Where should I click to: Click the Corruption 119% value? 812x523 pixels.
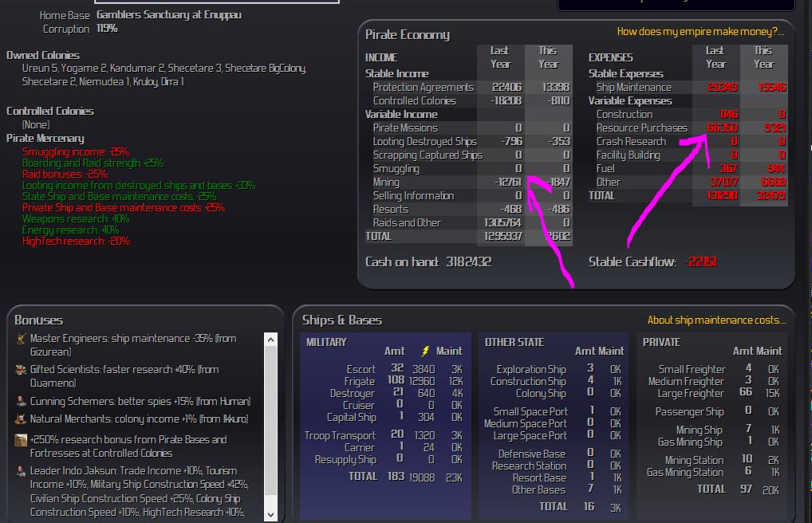coord(107,29)
